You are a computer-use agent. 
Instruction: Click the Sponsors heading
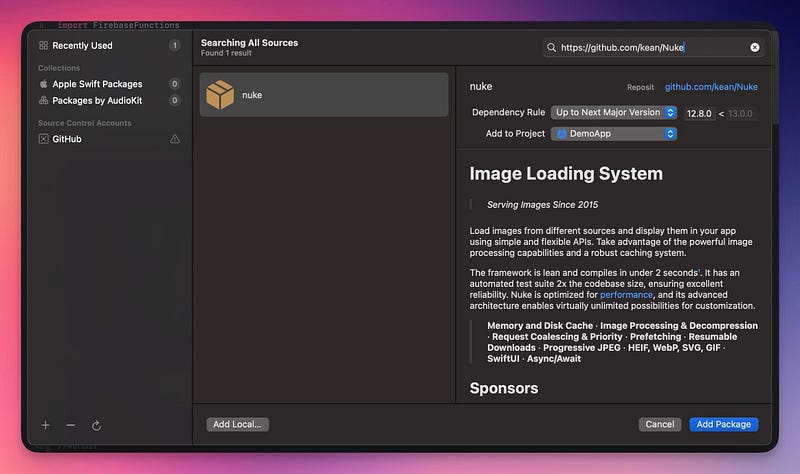504,388
